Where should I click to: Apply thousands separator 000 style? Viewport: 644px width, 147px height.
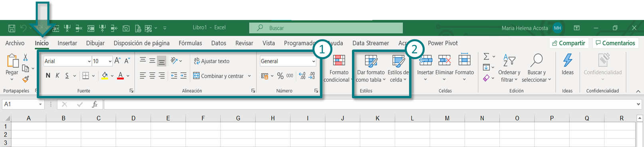[290, 75]
